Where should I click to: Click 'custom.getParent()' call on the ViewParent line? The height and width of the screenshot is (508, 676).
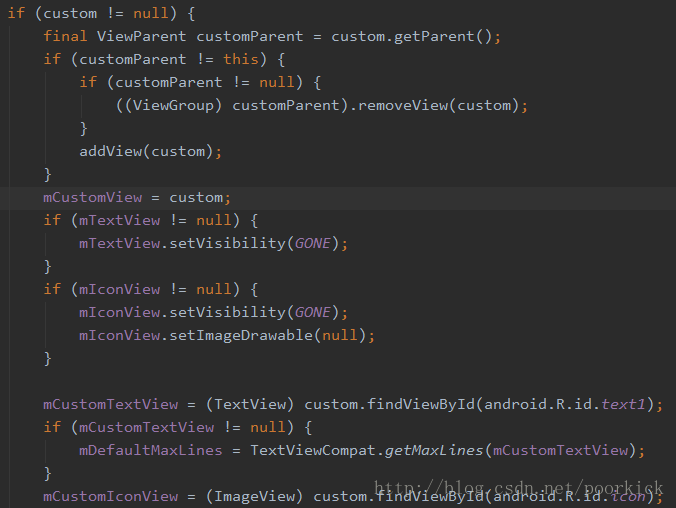pos(411,37)
